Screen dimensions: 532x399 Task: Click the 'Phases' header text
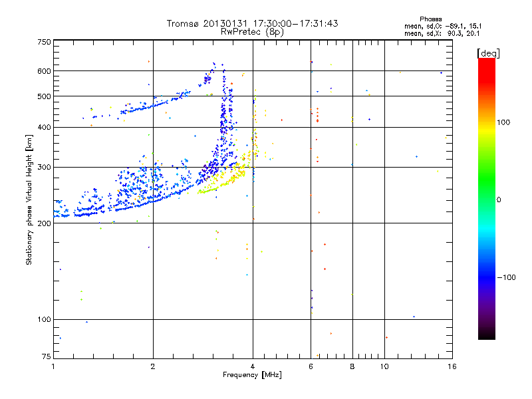coord(430,19)
